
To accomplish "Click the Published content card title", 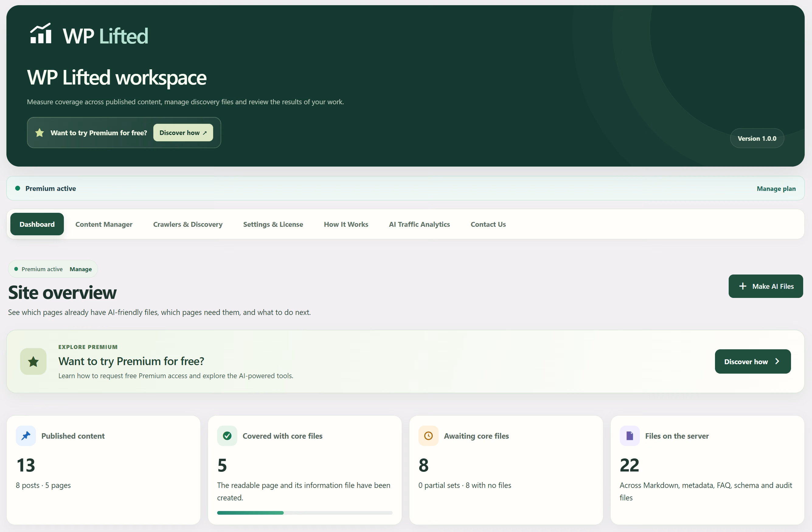I will tap(73, 436).
